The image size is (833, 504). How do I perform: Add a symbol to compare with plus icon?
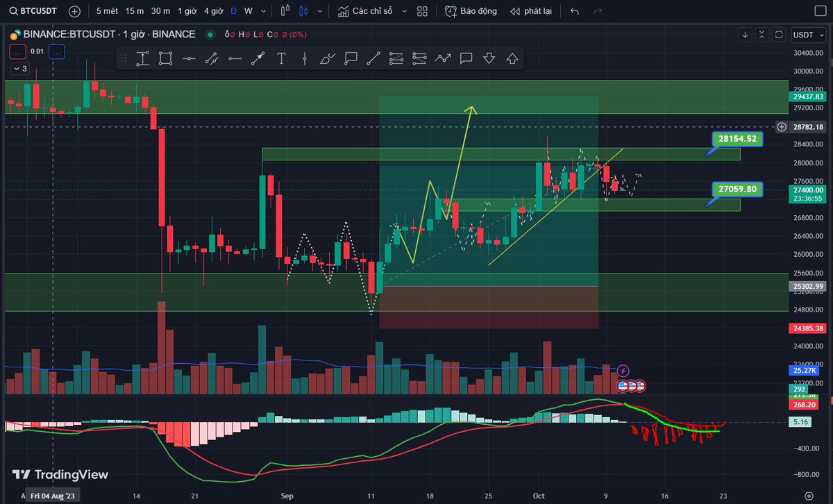(x=75, y=11)
